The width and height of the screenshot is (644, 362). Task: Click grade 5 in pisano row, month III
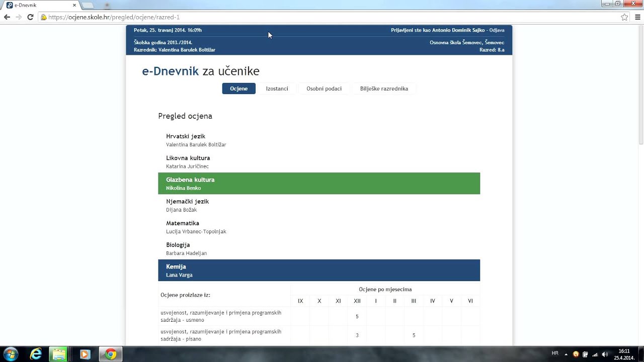[x=414, y=335]
